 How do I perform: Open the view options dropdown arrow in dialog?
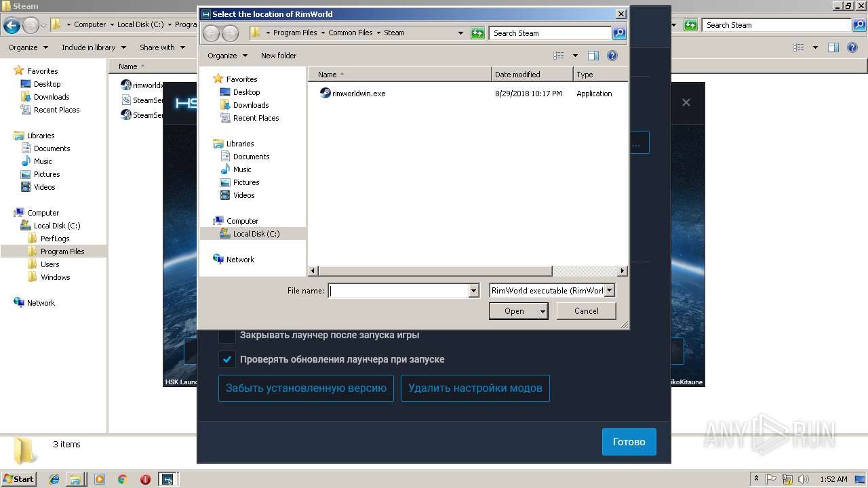[x=575, y=56]
